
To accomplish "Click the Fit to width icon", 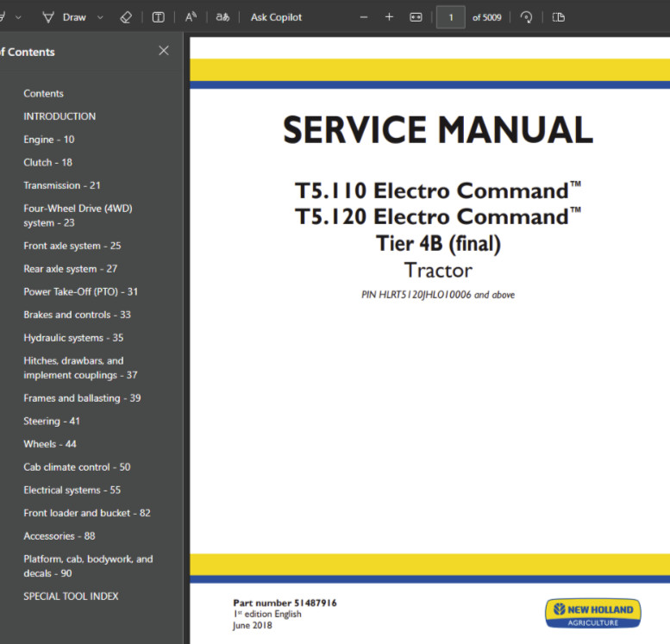I will point(416,17).
